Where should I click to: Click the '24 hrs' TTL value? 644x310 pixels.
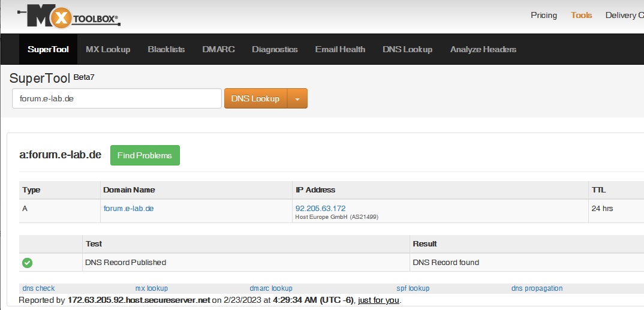[602, 209]
